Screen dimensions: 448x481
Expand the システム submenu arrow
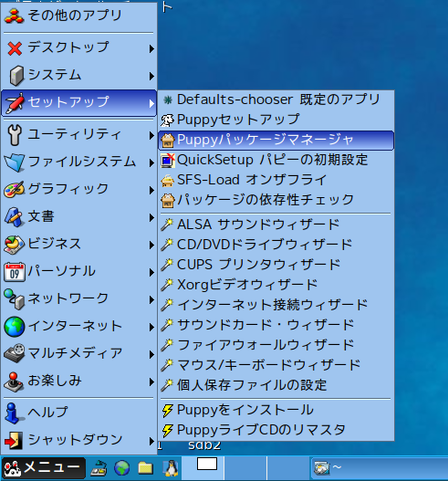tap(151, 76)
